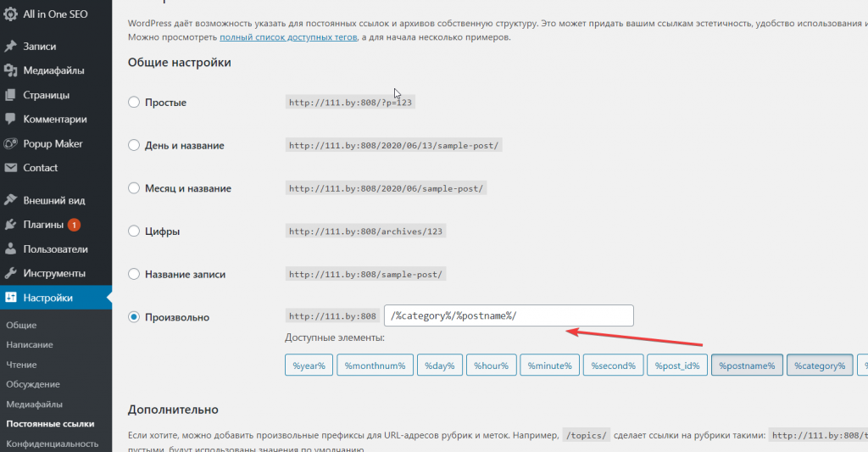The width and height of the screenshot is (868, 452).
Task: Click the Комментарии speech bubble icon
Action: pyautogui.click(x=10, y=120)
